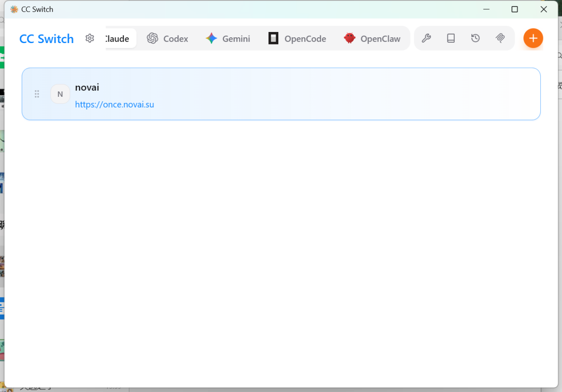
Task: Click the wrench tool icon in toolbar
Action: coord(426,38)
